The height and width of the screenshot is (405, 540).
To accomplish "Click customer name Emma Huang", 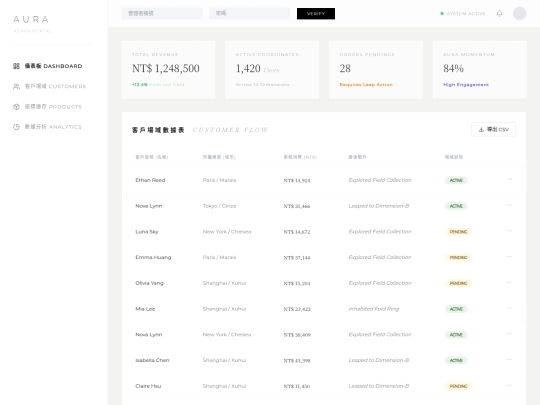I will [153, 257].
